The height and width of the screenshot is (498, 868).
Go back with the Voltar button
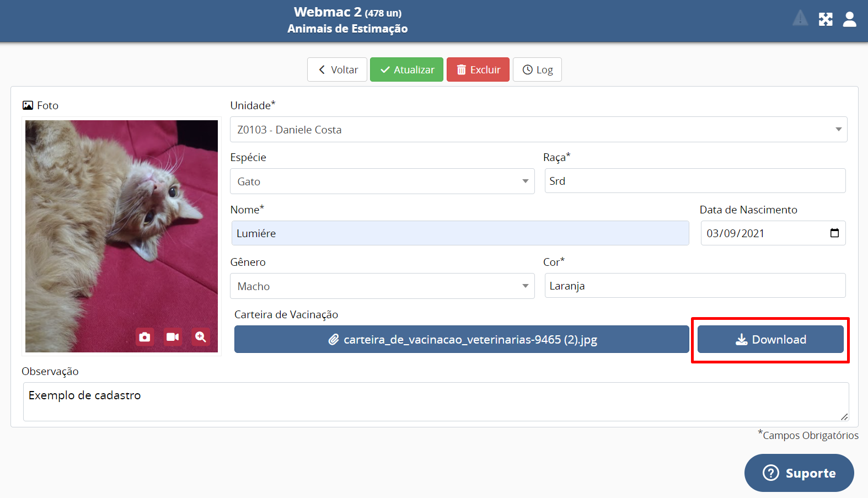pyautogui.click(x=337, y=70)
